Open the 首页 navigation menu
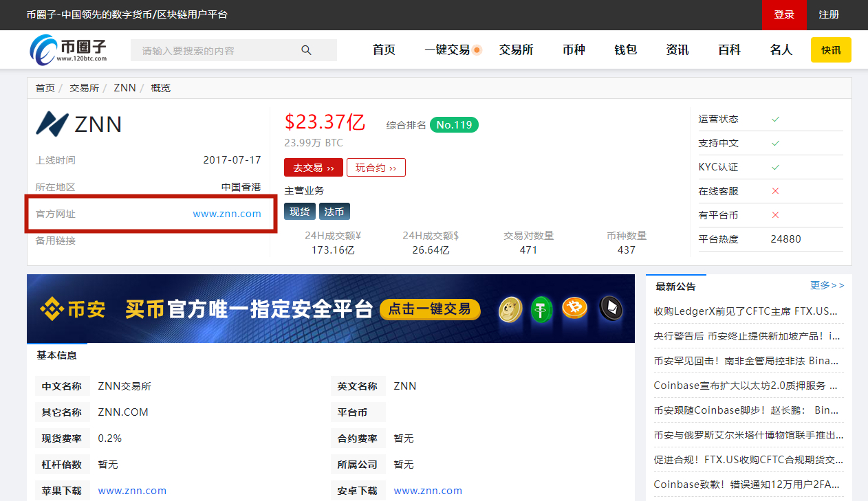868x501 pixels. [x=384, y=49]
